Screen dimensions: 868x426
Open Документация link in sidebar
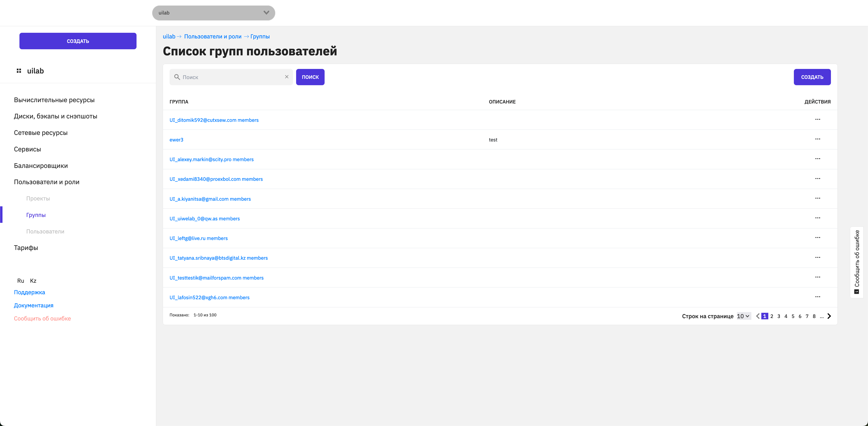34,306
